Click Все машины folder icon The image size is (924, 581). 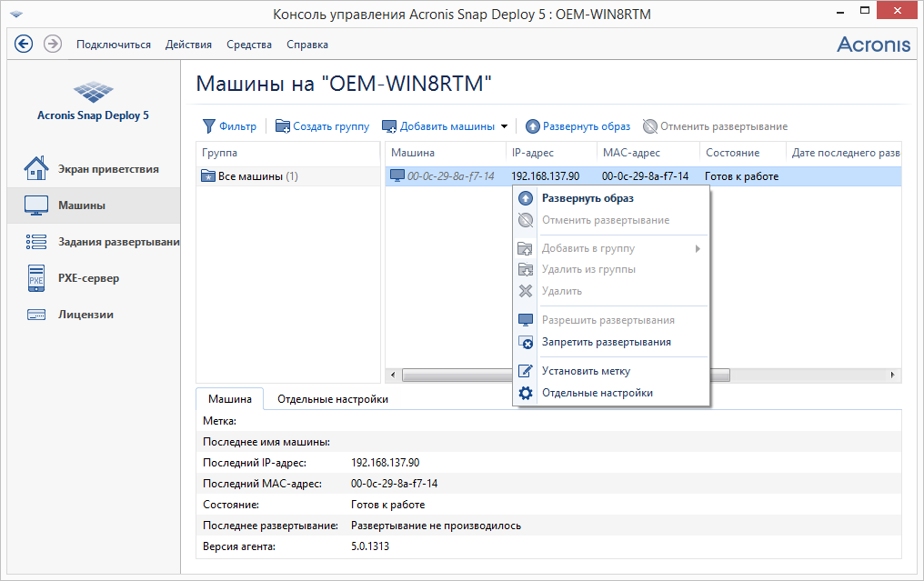pos(208,175)
